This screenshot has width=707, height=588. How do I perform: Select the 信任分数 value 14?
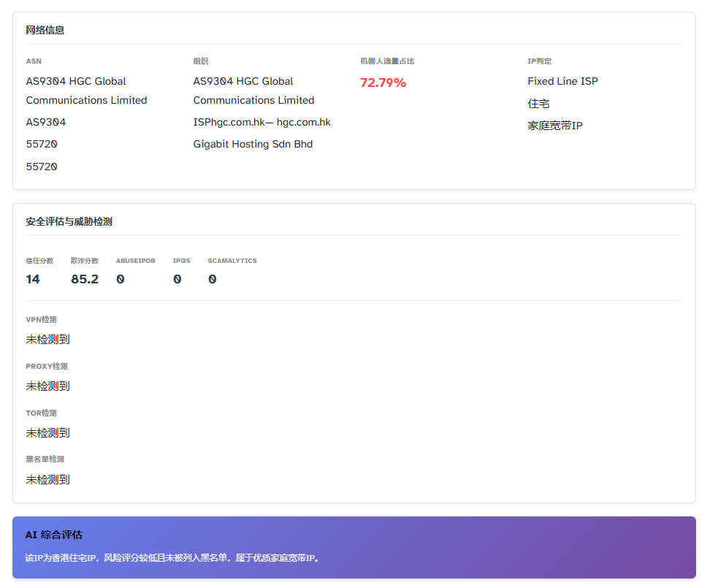click(33, 279)
